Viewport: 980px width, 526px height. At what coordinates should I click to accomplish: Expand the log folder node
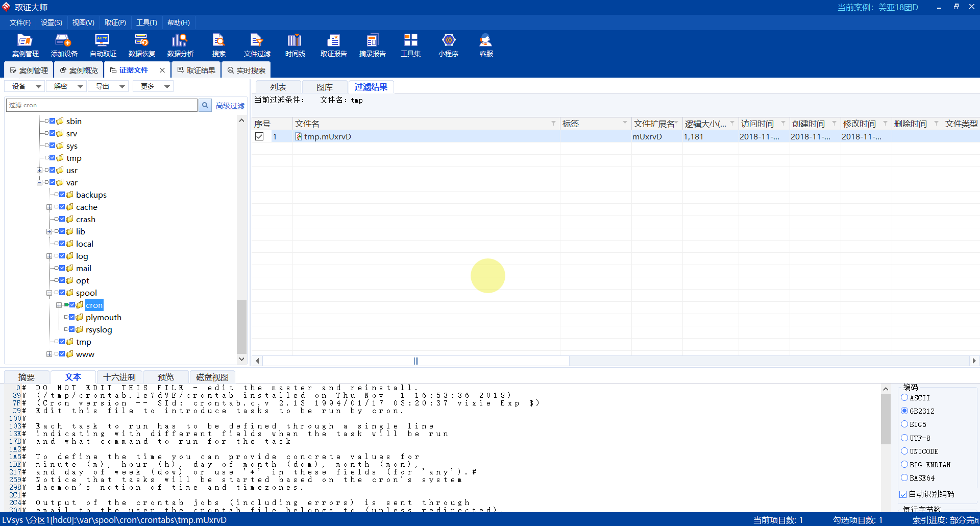(x=49, y=256)
